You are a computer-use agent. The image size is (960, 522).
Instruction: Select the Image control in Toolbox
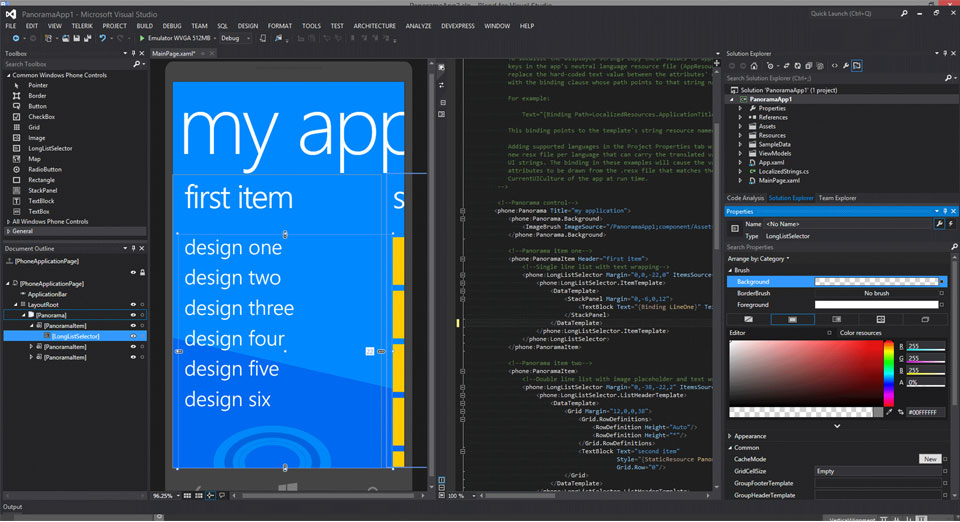pos(36,138)
